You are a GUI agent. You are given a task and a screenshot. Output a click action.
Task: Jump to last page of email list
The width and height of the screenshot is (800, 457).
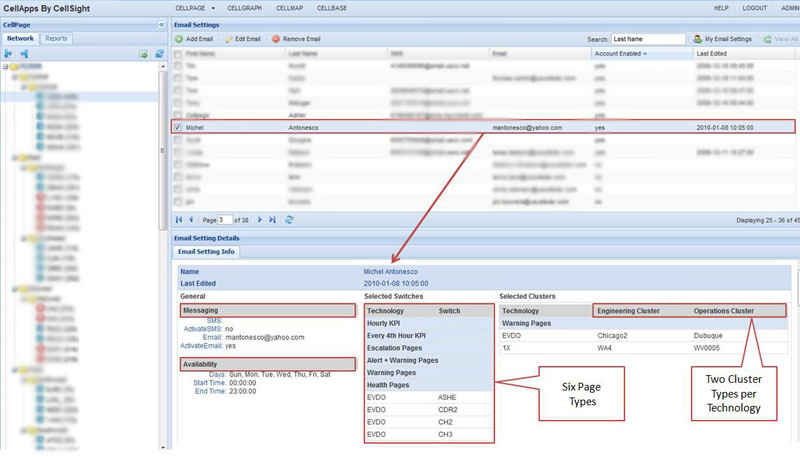coord(272,219)
